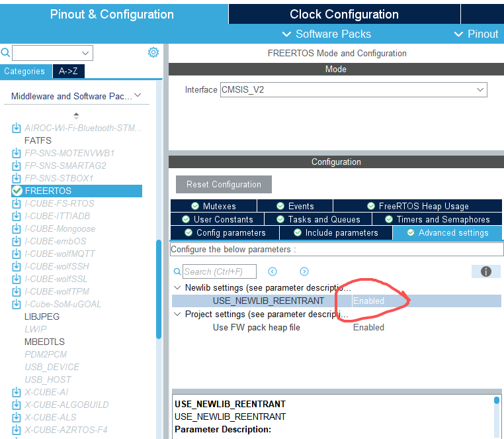
Task: Click download icon beside AIROC-Wi-Fi-Bluetooth-STM
Action: tap(17, 128)
